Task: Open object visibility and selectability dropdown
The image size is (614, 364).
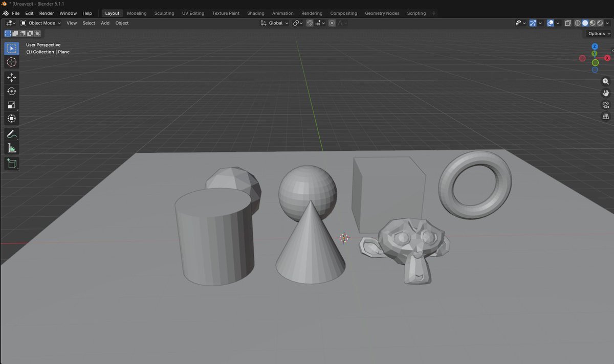Action: [520, 23]
